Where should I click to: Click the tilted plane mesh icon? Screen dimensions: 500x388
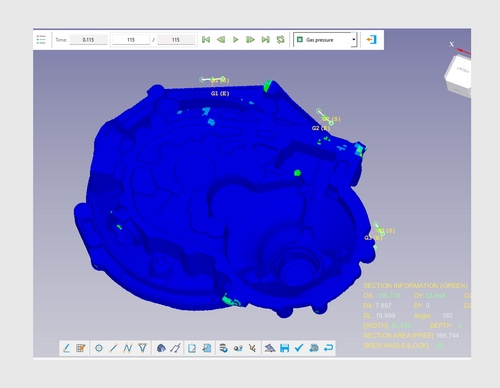[270, 348]
